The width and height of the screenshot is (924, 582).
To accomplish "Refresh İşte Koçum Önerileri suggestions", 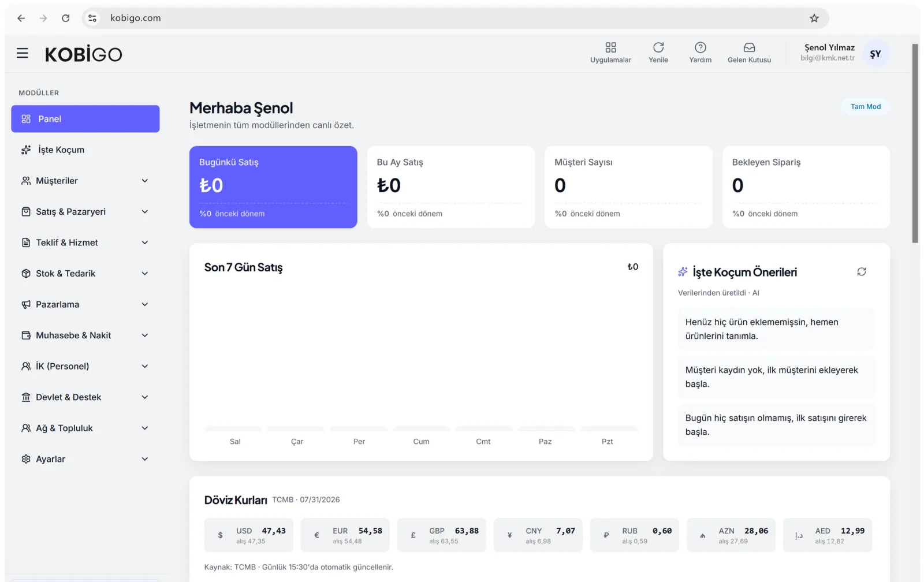I will 862,271.
